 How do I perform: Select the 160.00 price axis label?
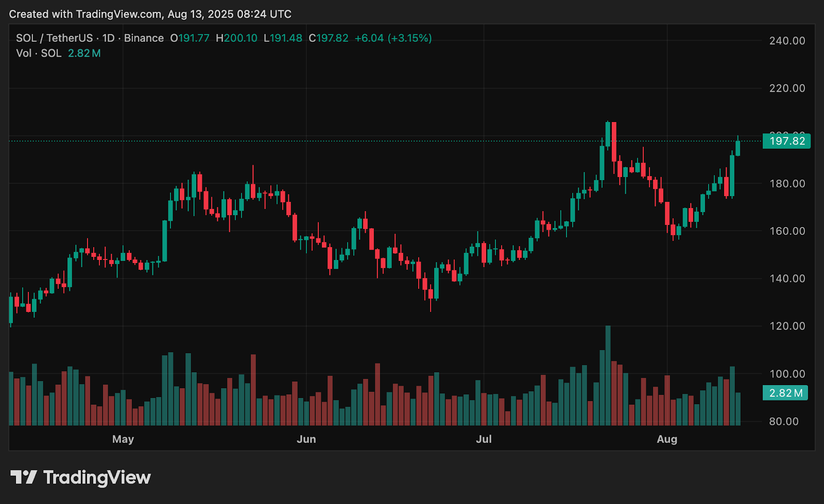pyautogui.click(x=787, y=231)
